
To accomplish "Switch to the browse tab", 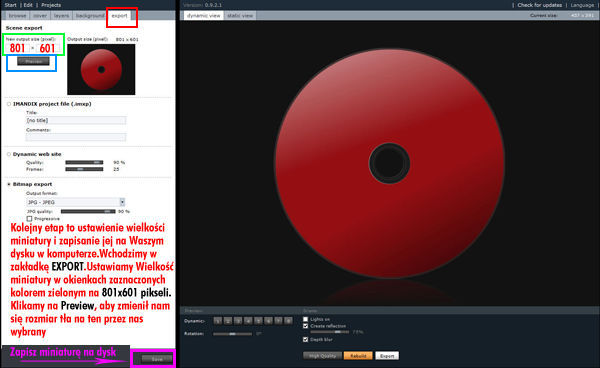I will tap(17, 16).
